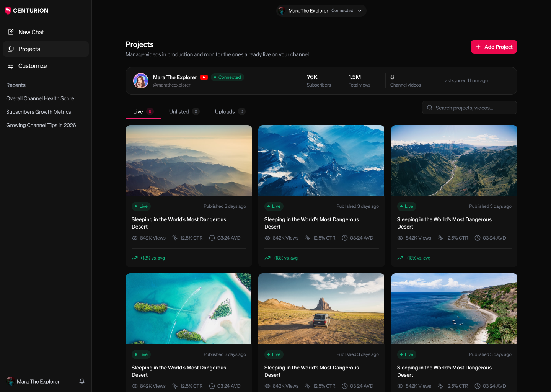Open the green valley river video thumbnail

click(454, 160)
